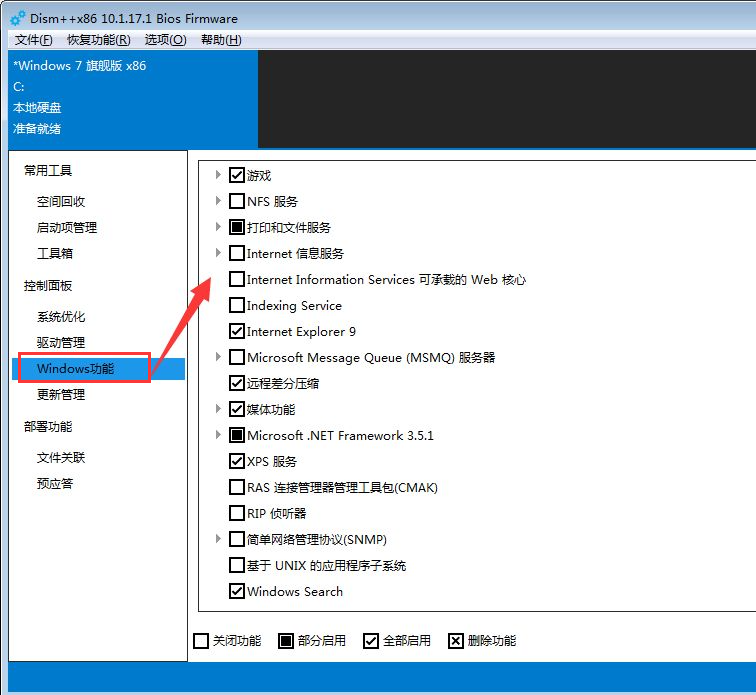Image resolution: width=756 pixels, height=695 pixels.
Task: Select Windows功能 in the sidebar
Action: click(x=98, y=369)
